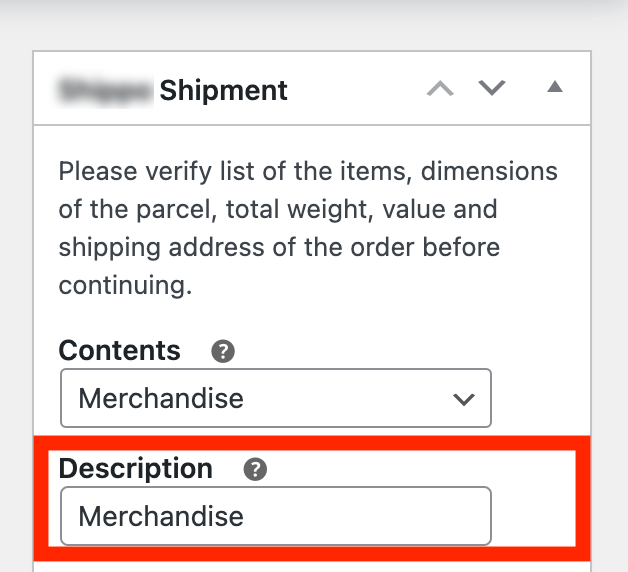Open the Contents dropdown menu
Screen dimensions: 628x572
point(275,398)
